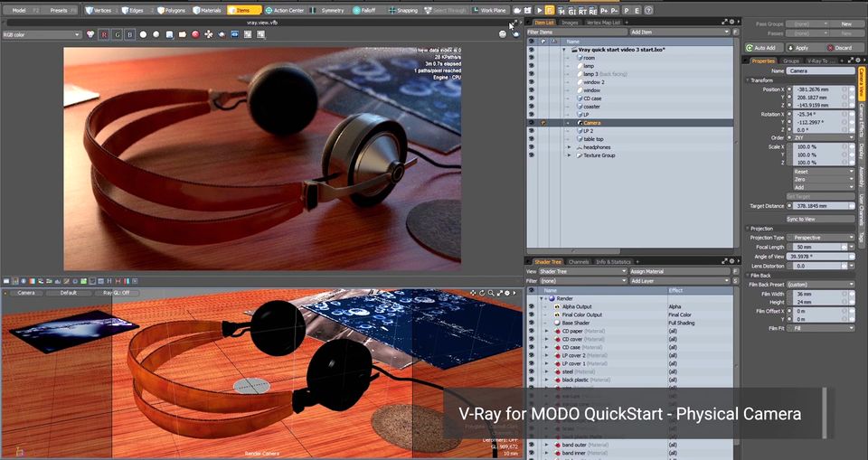
Task: Click the highlighted orange render icon in top toolbar
Action: click(x=550, y=10)
